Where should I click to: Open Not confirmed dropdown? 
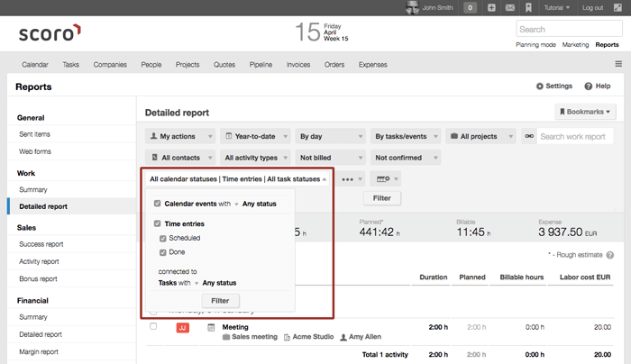point(406,158)
